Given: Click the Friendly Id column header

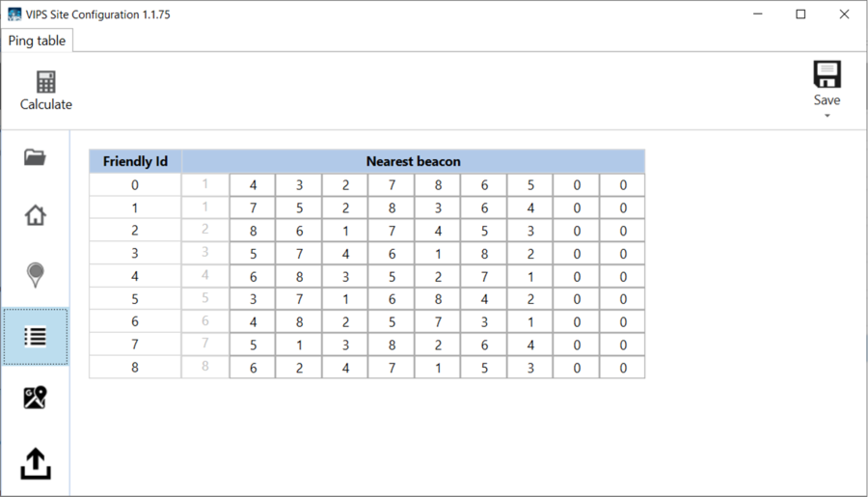Looking at the screenshot, I should click(x=135, y=161).
